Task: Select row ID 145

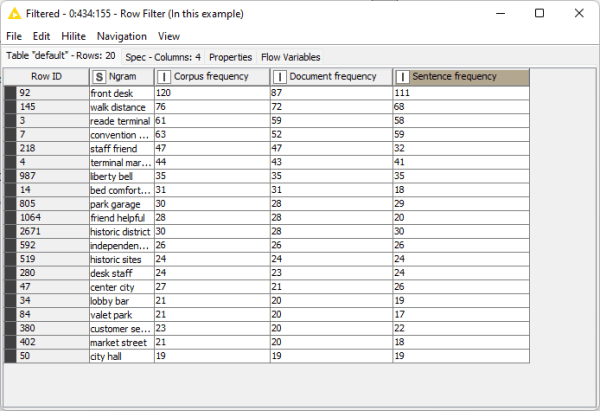Action: coord(52,107)
